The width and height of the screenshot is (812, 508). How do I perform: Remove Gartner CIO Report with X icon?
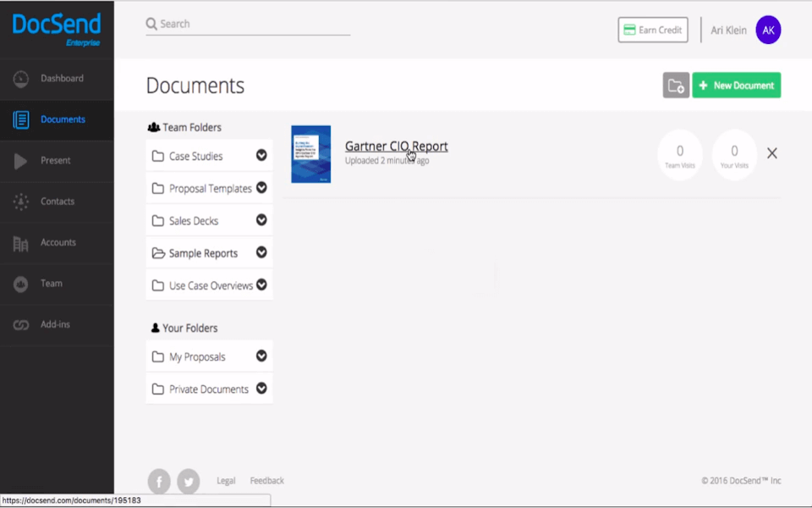771,153
